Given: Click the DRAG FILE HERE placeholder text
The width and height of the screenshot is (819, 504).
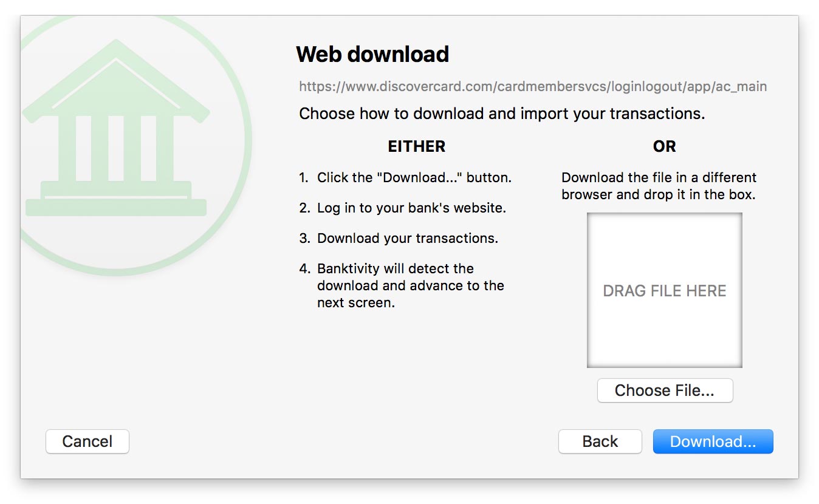Looking at the screenshot, I should point(664,291).
